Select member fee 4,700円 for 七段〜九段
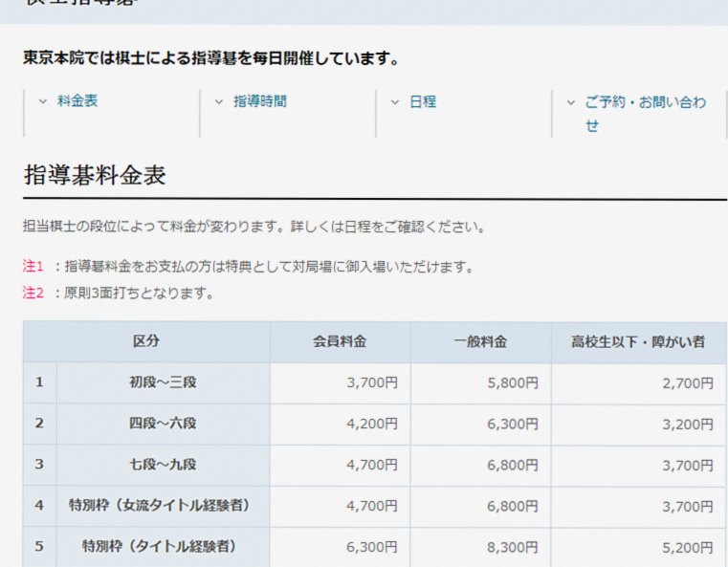 coord(340,465)
